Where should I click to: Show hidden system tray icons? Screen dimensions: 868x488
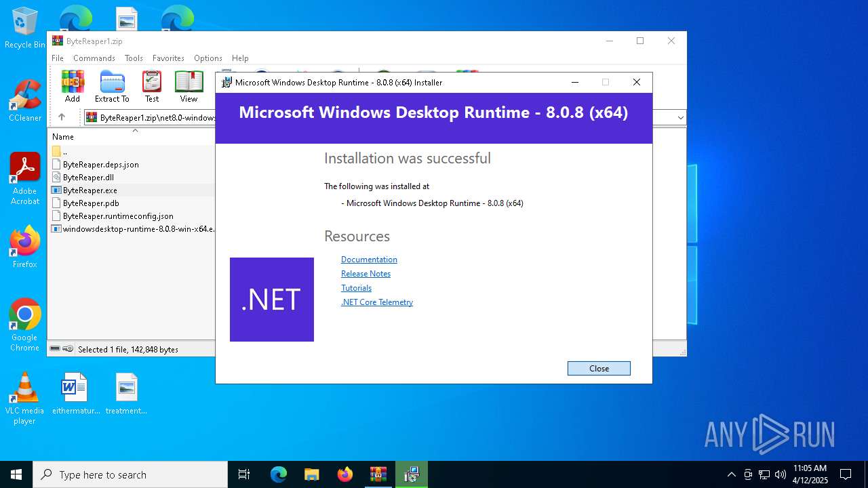pos(731,474)
